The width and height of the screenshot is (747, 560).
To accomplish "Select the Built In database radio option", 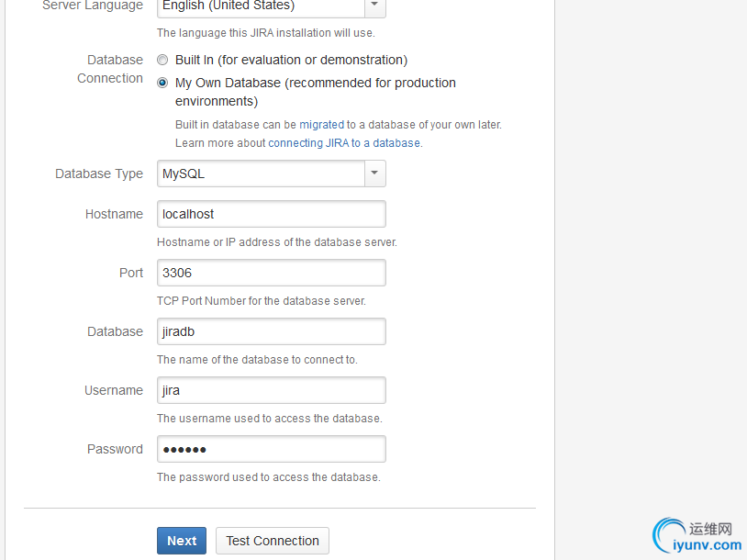I will [x=162, y=60].
